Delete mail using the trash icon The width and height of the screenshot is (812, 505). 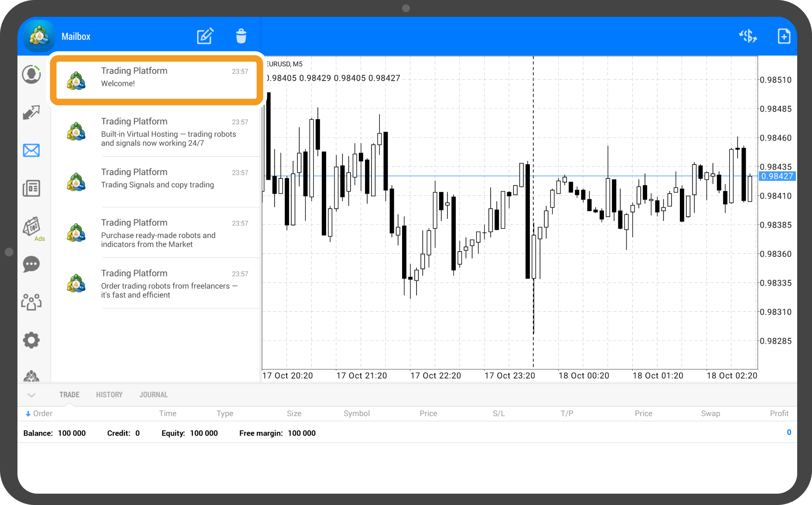241,36
